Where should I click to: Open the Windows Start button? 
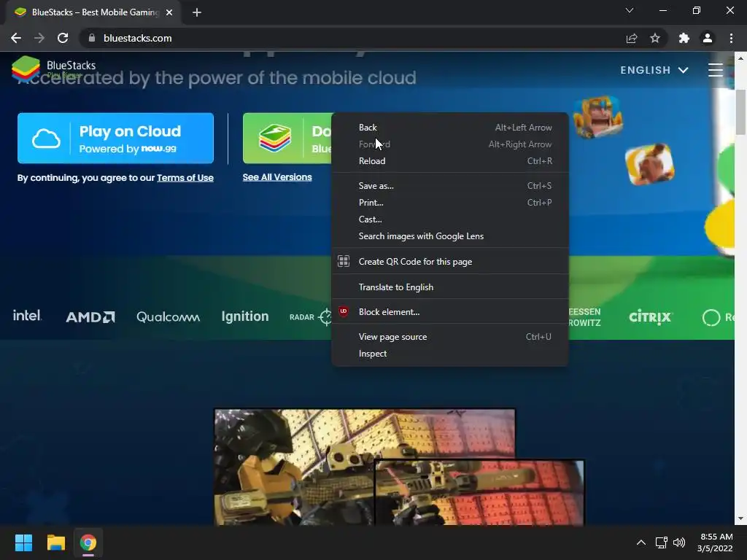23,542
